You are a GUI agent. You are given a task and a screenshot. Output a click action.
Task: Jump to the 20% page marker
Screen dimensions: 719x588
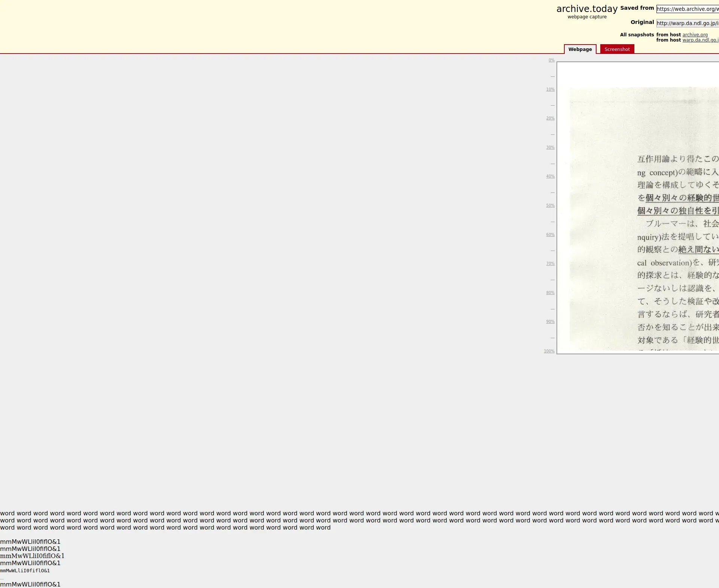point(550,118)
